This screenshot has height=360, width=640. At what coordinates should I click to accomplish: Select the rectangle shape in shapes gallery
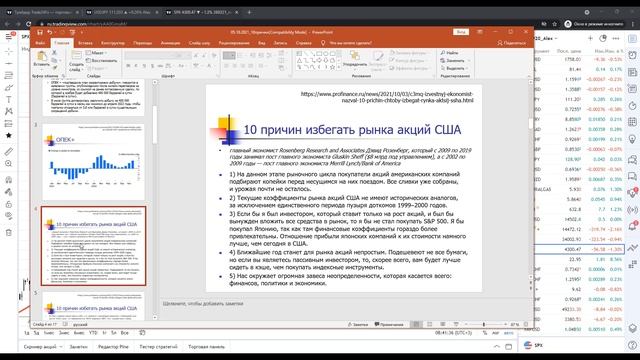tap(319, 53)
